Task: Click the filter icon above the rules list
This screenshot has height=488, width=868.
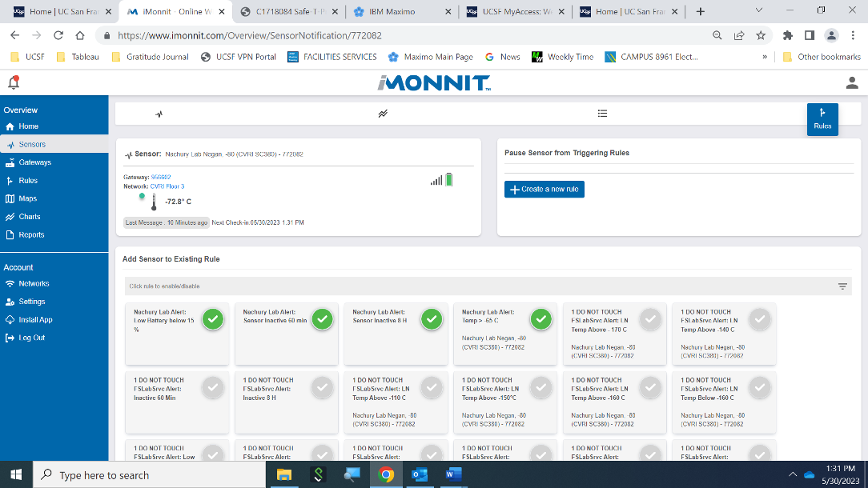Action: point(842,286)
